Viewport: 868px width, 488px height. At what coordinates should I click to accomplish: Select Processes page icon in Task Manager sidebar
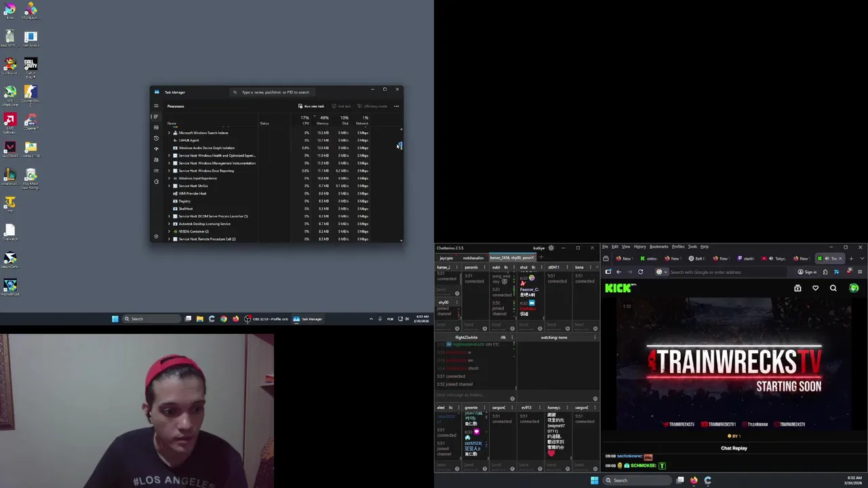pyautogui.click(x=156, y=117)
